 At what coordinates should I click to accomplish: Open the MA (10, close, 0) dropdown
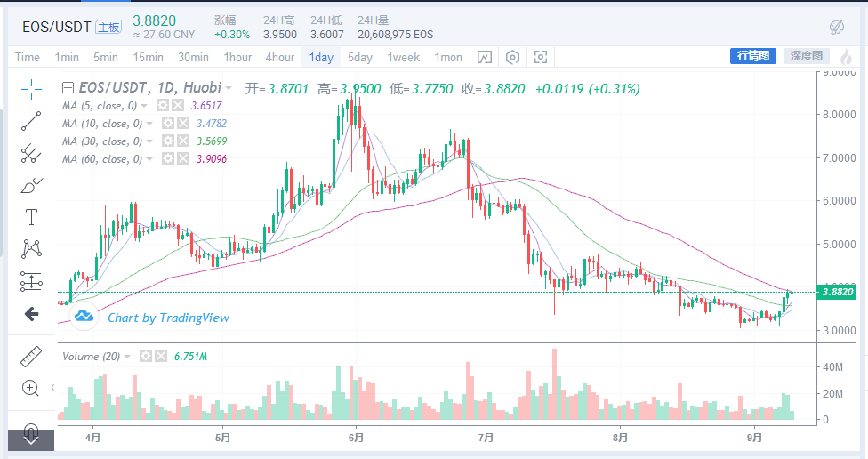(x=149, y=123)
